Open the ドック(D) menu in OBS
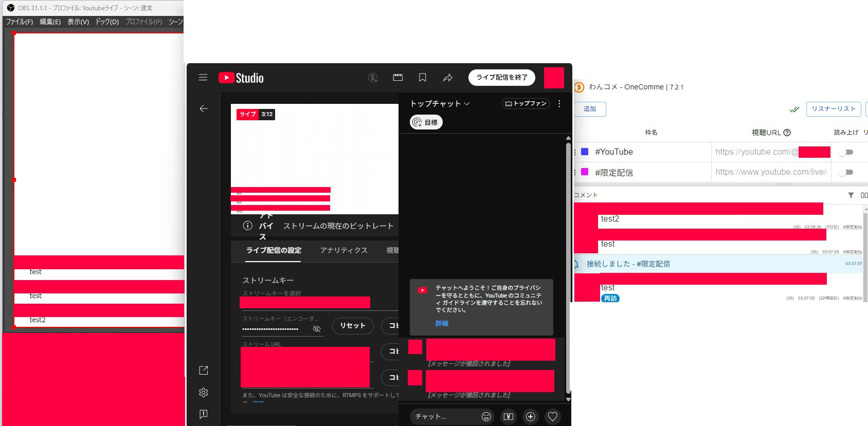 (107, 22)
